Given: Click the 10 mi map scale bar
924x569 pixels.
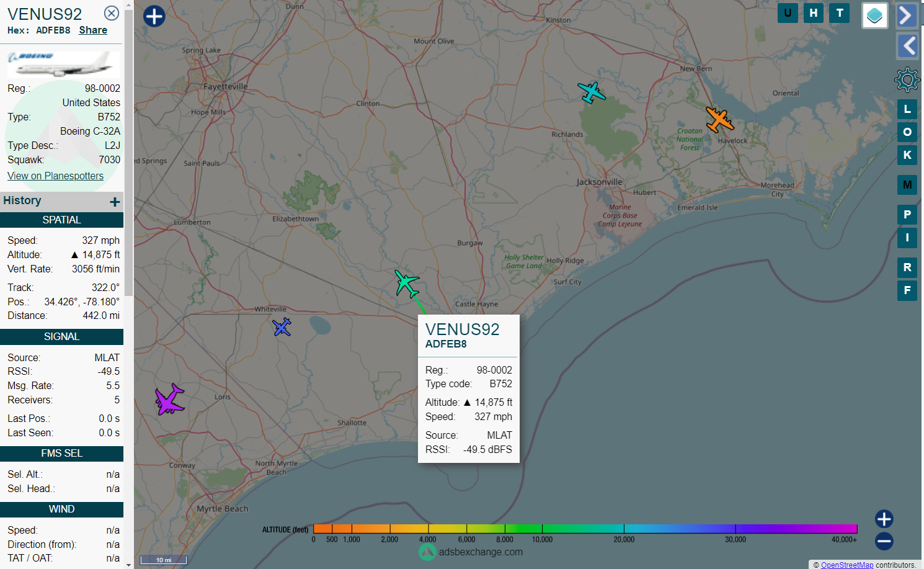Looking at the screenshot, I should click(164, 560).
